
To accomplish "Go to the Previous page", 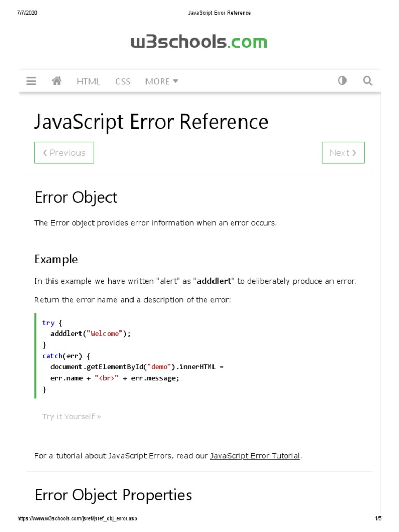I will pos(64,153).
